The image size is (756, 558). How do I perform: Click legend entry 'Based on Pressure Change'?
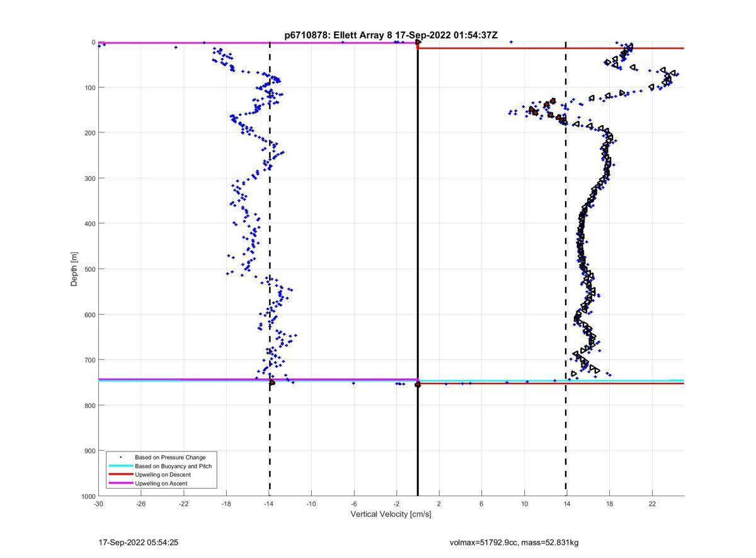click(170, 457)
